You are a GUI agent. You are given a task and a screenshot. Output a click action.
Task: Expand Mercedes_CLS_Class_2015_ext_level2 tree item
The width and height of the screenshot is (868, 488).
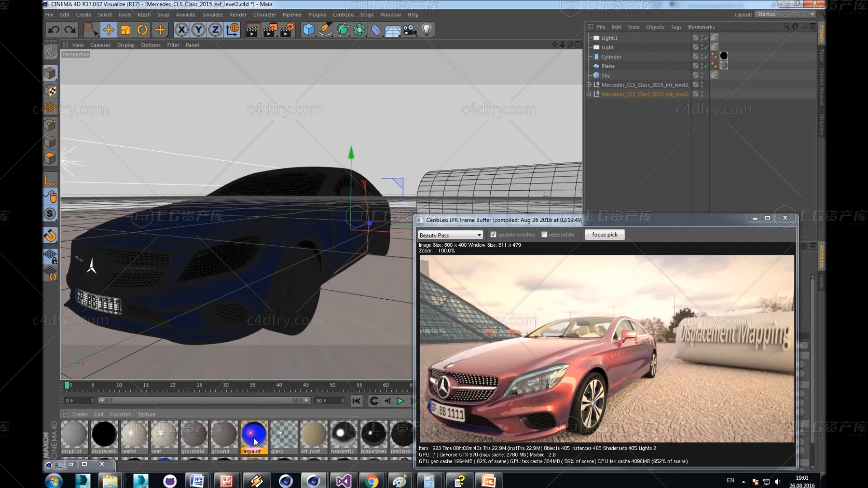[589, 94]
